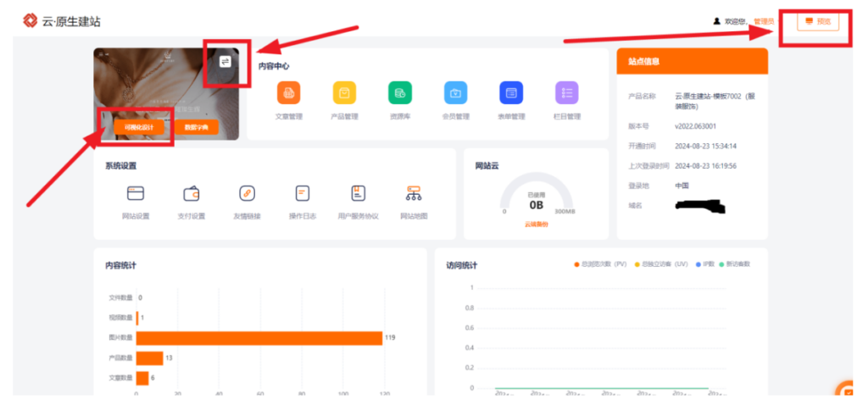Click the 站点信息 header
Image resolution: width=868 pixels, height=411 pixels.
click(x=692, y=61)
